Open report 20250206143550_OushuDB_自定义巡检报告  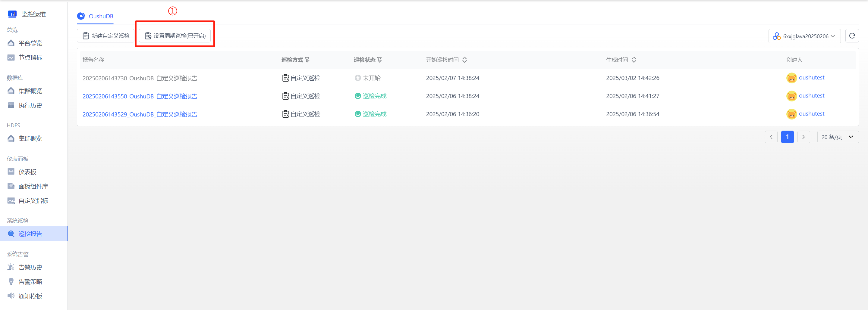point(140,96)
